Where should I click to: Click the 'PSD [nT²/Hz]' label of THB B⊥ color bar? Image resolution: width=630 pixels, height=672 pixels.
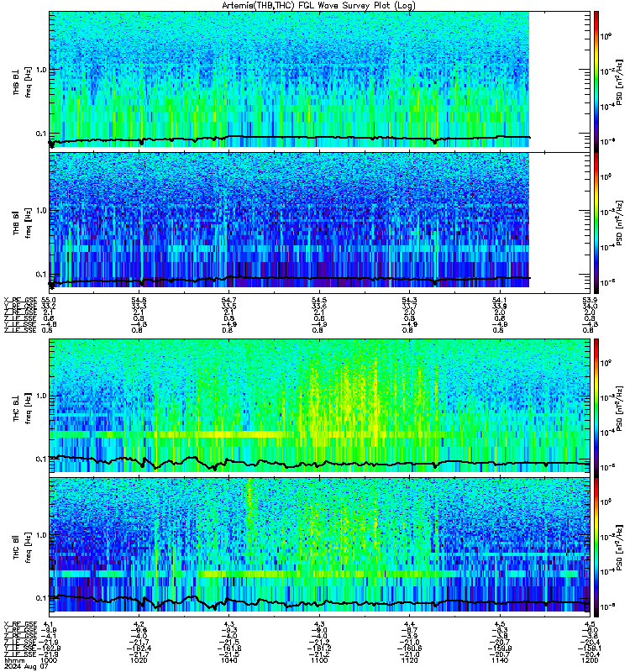(x=619, y=81)
